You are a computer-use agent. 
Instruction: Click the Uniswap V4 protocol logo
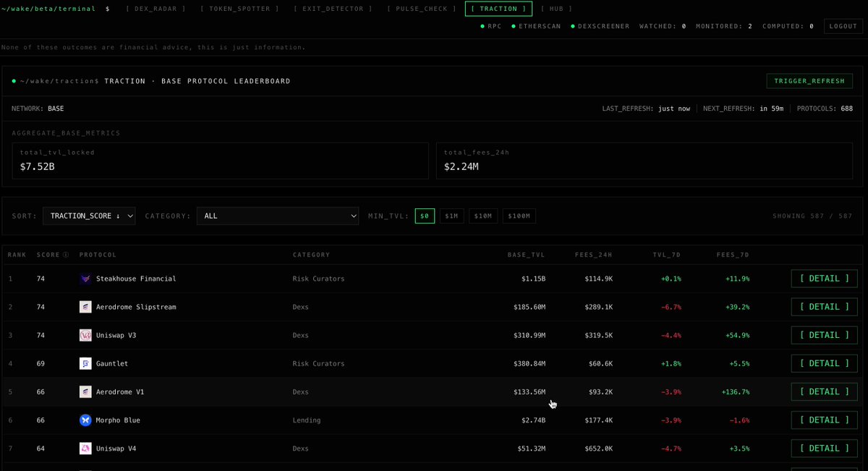(85, 448)
